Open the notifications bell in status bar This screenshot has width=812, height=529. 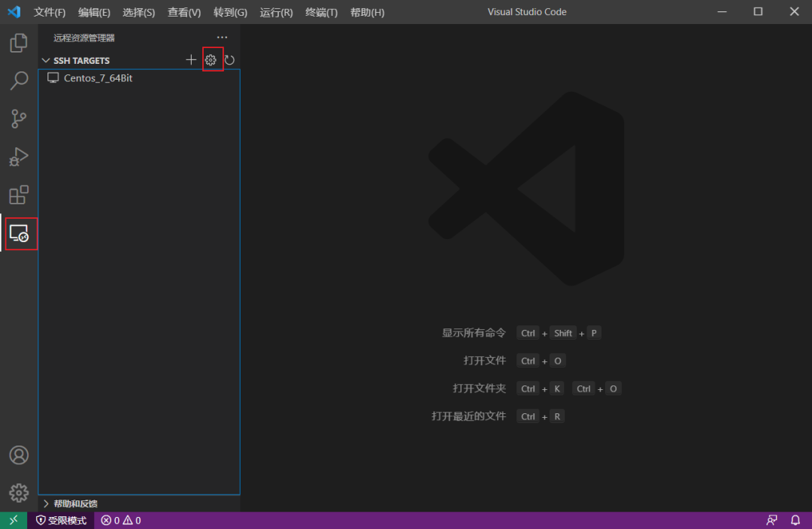coord(795,520)
